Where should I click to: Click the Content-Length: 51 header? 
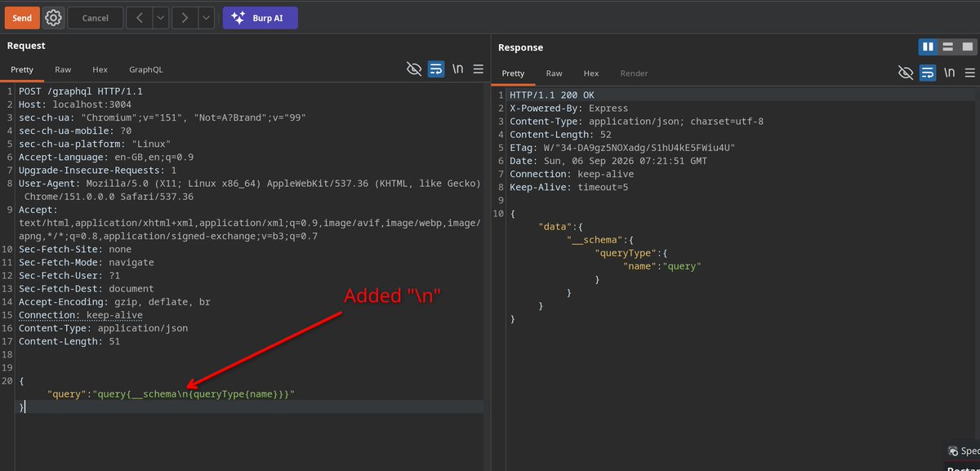click(69, 341)
